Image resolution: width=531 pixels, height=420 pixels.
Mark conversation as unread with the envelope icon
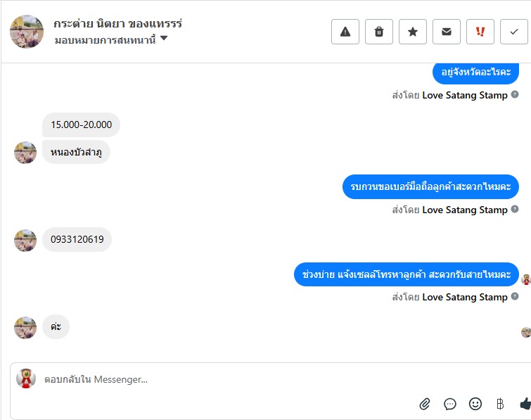447,32
